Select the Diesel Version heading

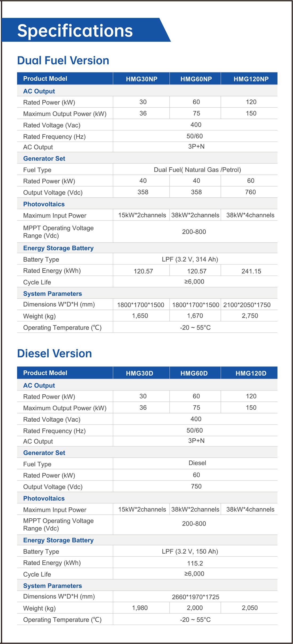[54, 353]
